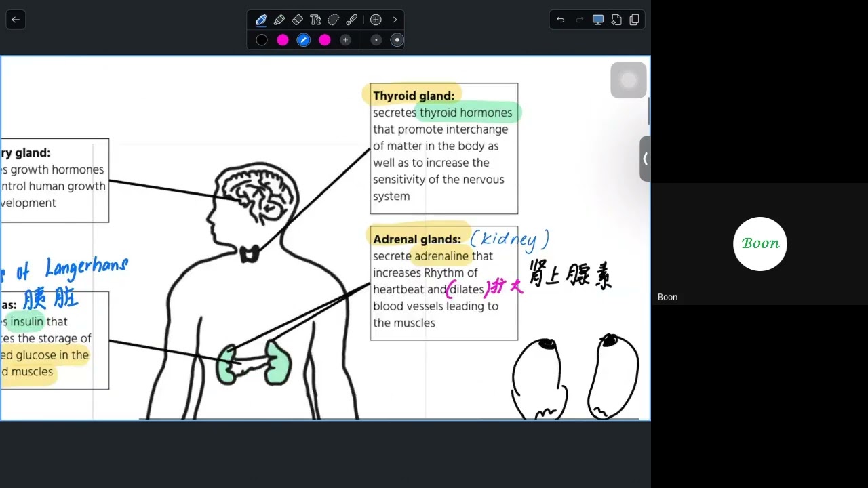Click the right green kidney drawing

point(277,362)
